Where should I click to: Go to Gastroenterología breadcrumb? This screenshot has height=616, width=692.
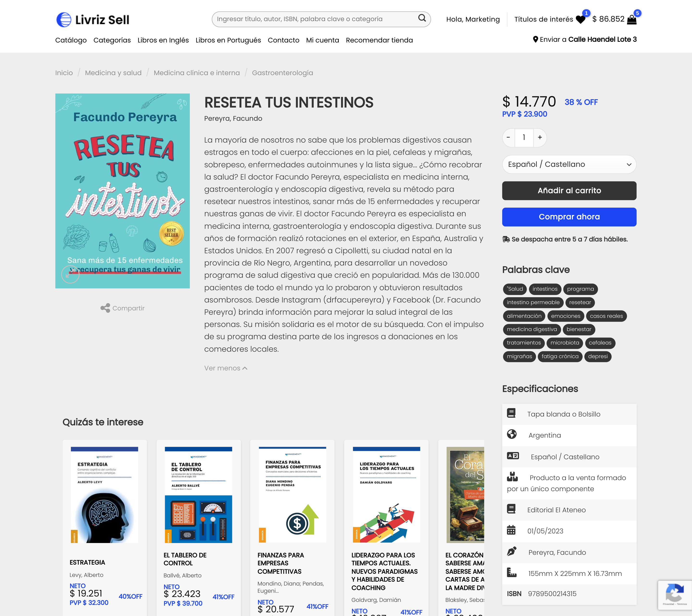point(283,73)
